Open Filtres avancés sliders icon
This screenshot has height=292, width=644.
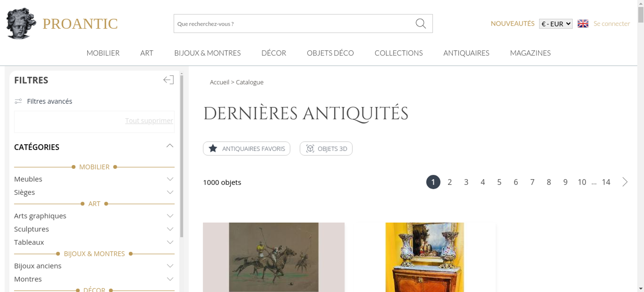point(18,101)
